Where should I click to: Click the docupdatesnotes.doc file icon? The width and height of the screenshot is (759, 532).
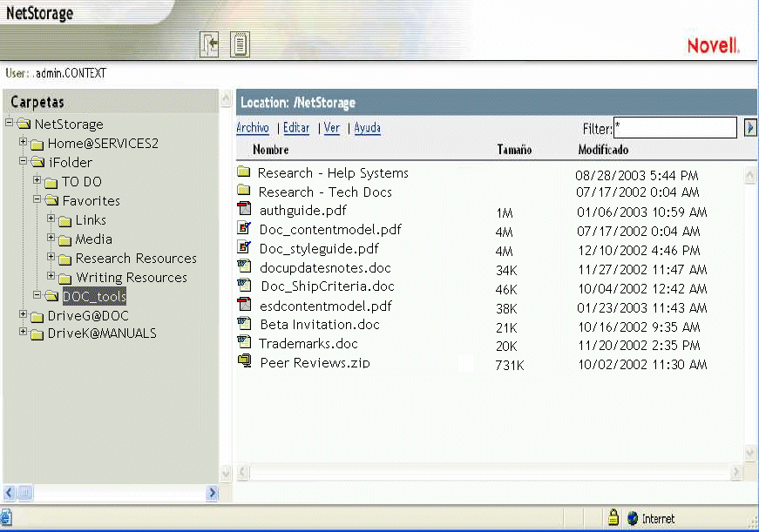coord(245,266)
